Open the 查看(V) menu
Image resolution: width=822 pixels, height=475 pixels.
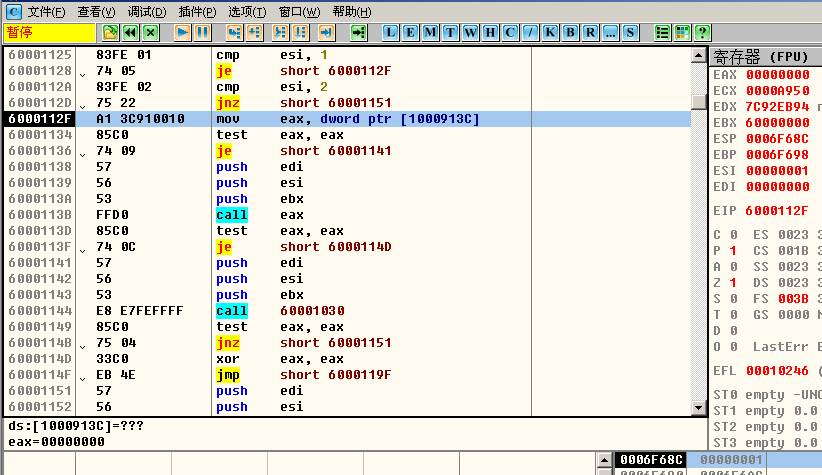pyautogui.click(x=96, y=12)
